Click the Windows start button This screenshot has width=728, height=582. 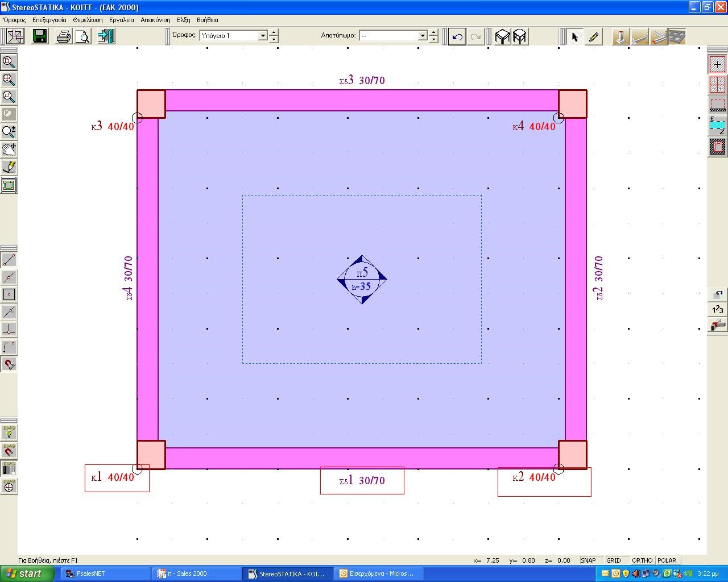[27, 573]
